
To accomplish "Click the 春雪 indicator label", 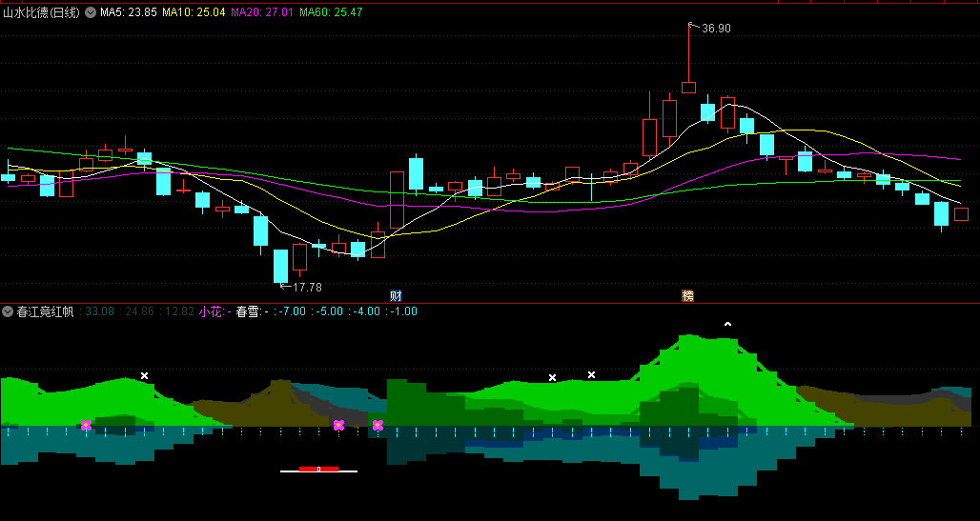I will tap(252, 311).
